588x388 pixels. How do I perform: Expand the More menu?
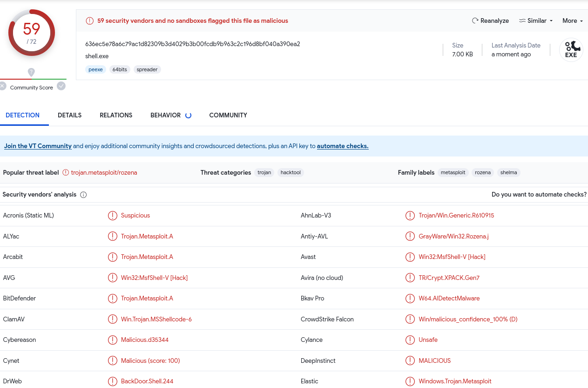572,21
